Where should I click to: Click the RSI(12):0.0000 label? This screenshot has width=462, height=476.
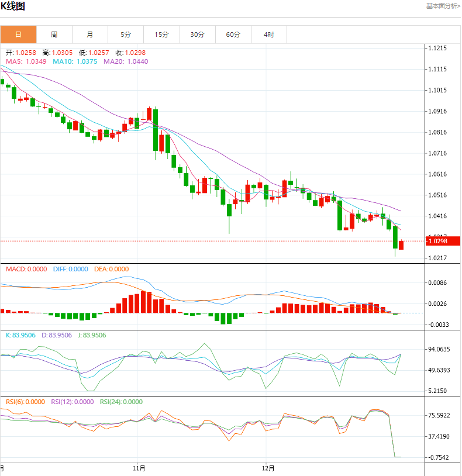73,402
